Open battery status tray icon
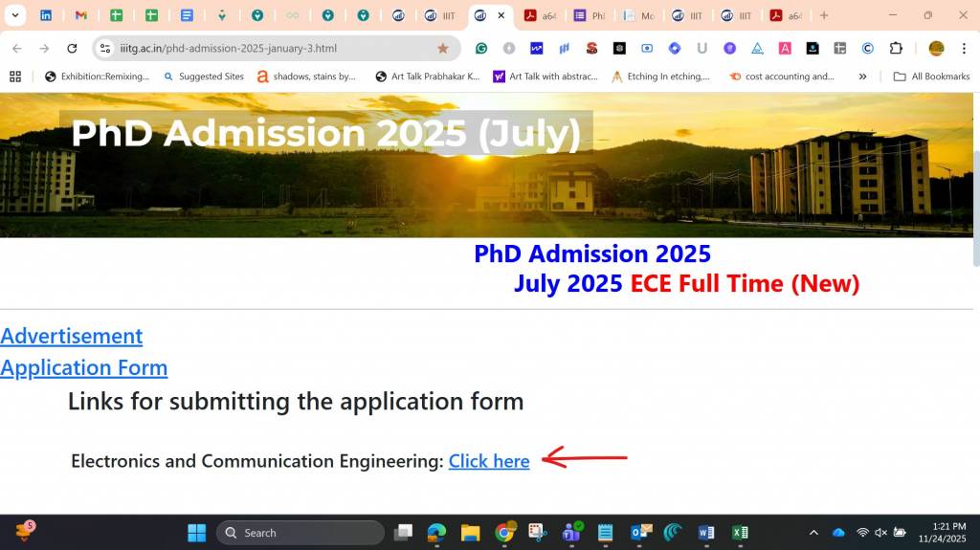 coord(900,533)
